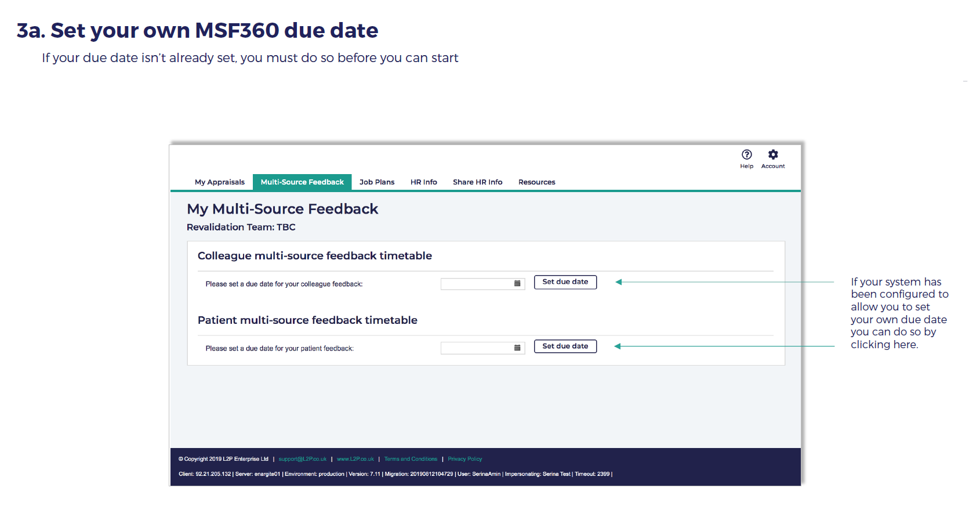This screenshot has height=531, width=980.
Task: Go to the Job Plans tab
Action: click(377, 182)
